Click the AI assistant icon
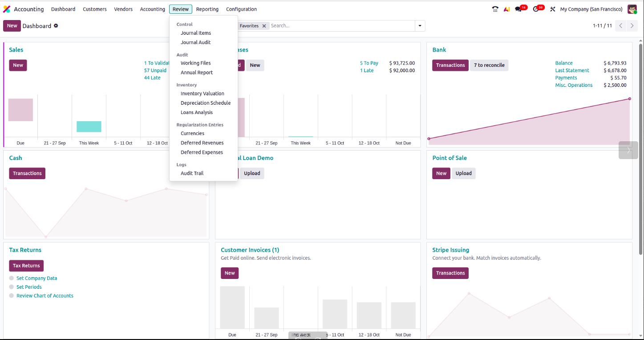Image resolution: width=644 pixels, height=340 pixels. point(506,9)
